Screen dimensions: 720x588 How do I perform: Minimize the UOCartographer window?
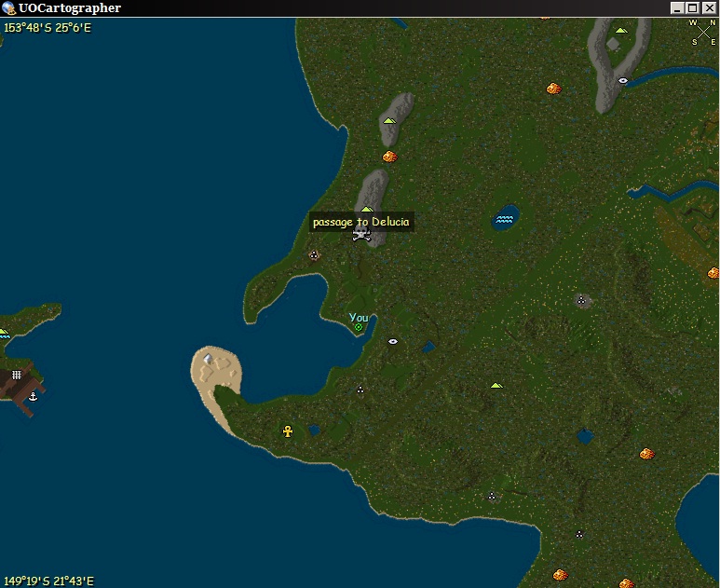point(677,7)
